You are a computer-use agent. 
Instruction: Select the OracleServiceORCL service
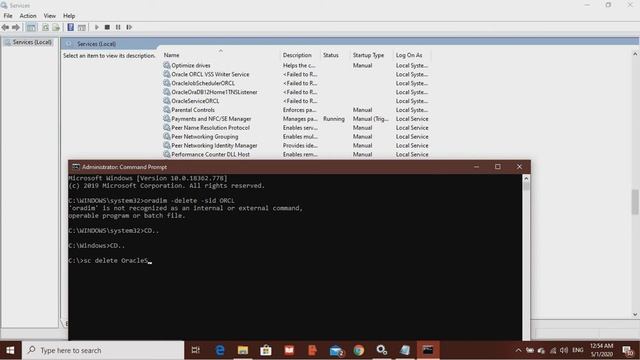coord(195,101)
